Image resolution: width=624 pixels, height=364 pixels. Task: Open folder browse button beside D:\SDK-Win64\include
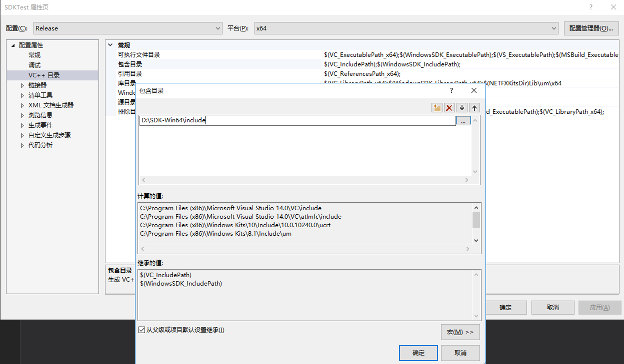coord(463,120)
